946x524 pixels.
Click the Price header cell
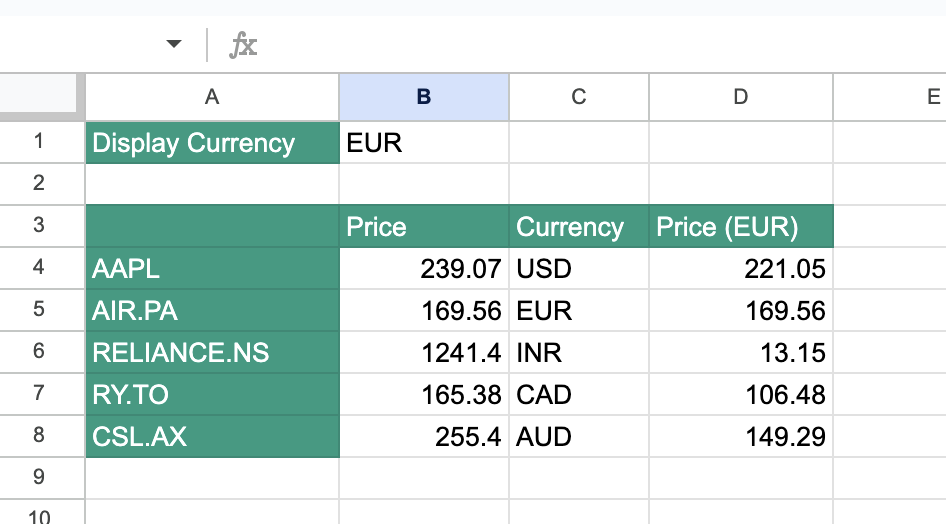click(424, 226)
